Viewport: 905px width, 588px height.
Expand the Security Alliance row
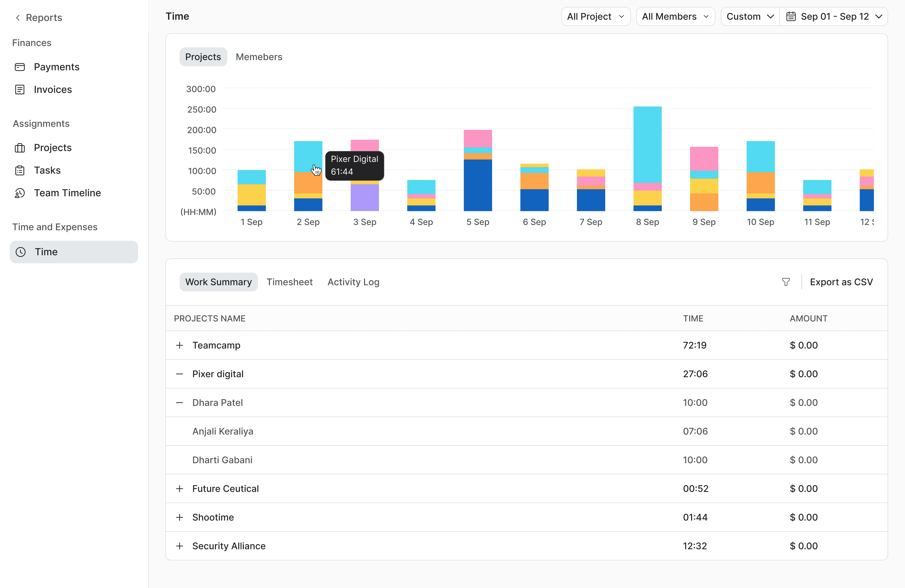click(179, 546)
